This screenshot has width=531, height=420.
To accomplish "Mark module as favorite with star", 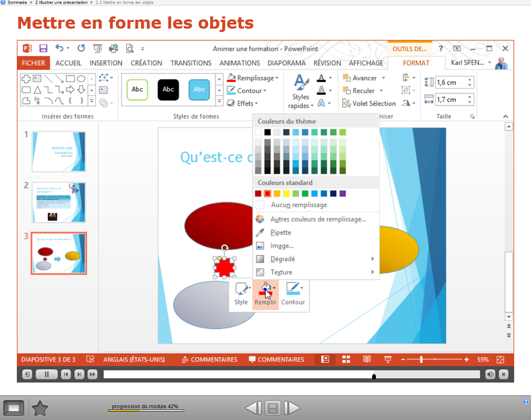I will point(40,409).
